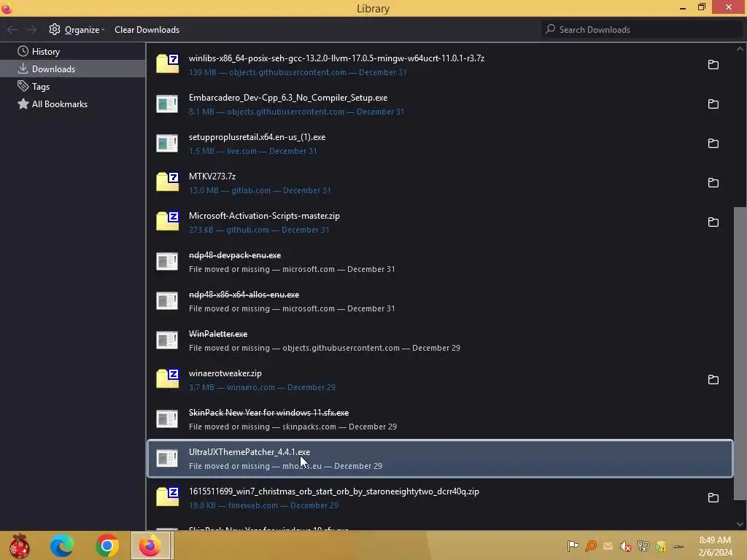
Task: Open the Start button christmas orb
Action: pos(20,545)
